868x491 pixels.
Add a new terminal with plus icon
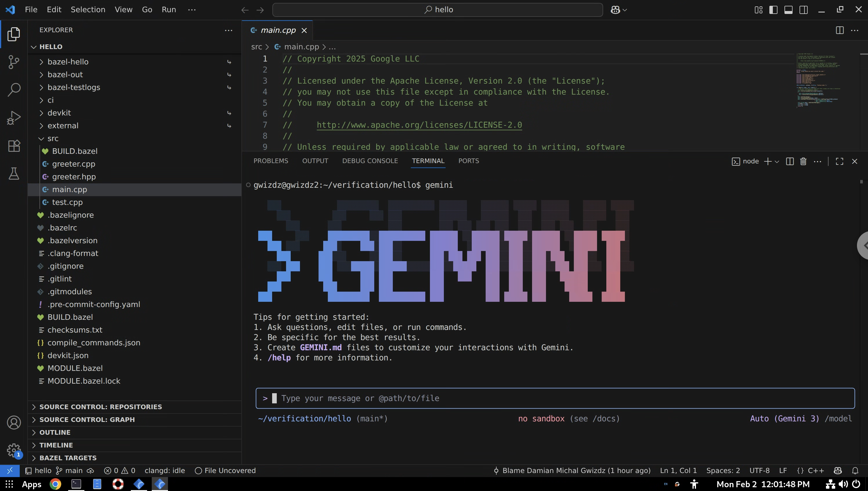pyautogui.click(x=768, y=162)
